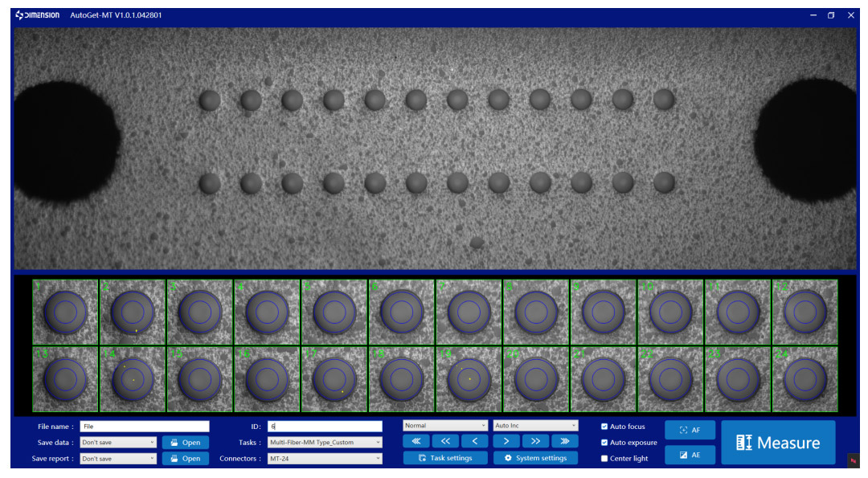Click the single-left arrow navigation button
868x478 pixels.
click(x=475, y=442)
